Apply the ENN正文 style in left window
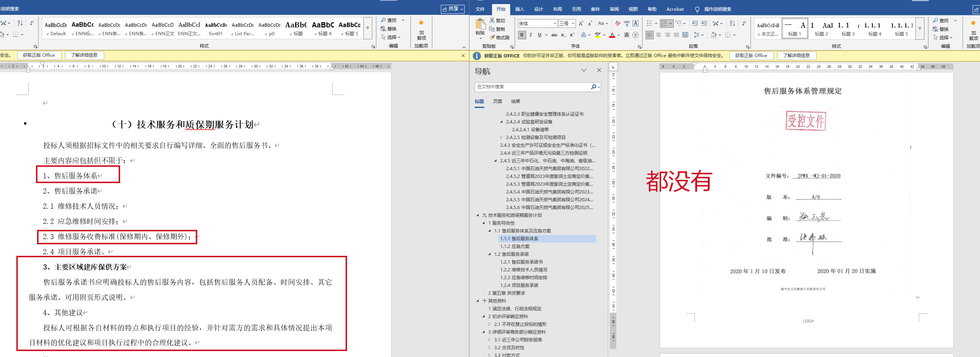 (163, 29)
